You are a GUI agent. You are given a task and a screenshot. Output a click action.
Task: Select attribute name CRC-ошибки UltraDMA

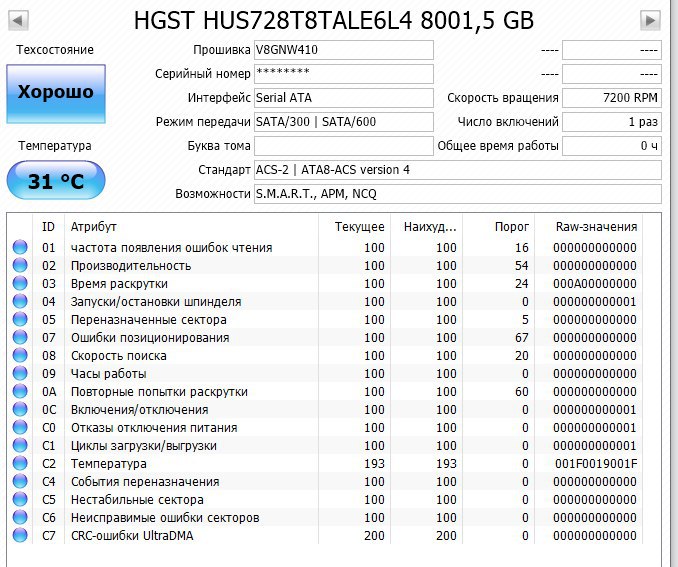pos(132,535)
